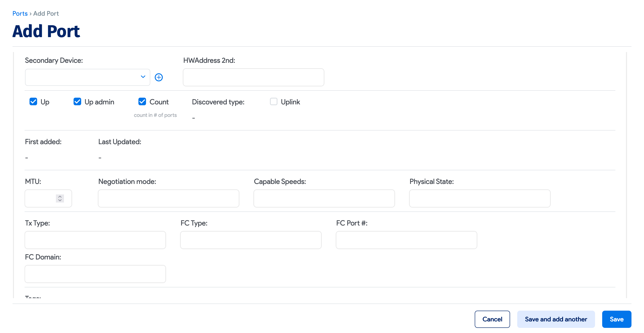The height and width of the screenshot is (333, 644).
Task: Click the add Secondary Device plus icon
Action: click(x=159, y=77)
